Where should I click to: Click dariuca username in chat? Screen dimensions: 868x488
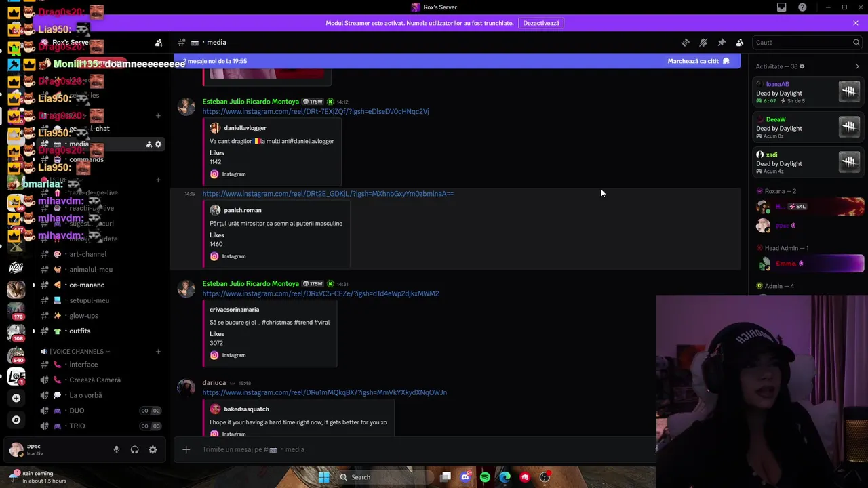[214, 383]
